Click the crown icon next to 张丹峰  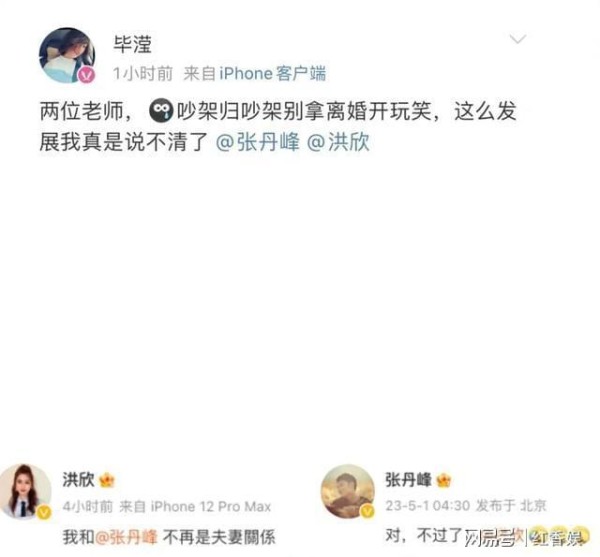(x=443, y=480)
